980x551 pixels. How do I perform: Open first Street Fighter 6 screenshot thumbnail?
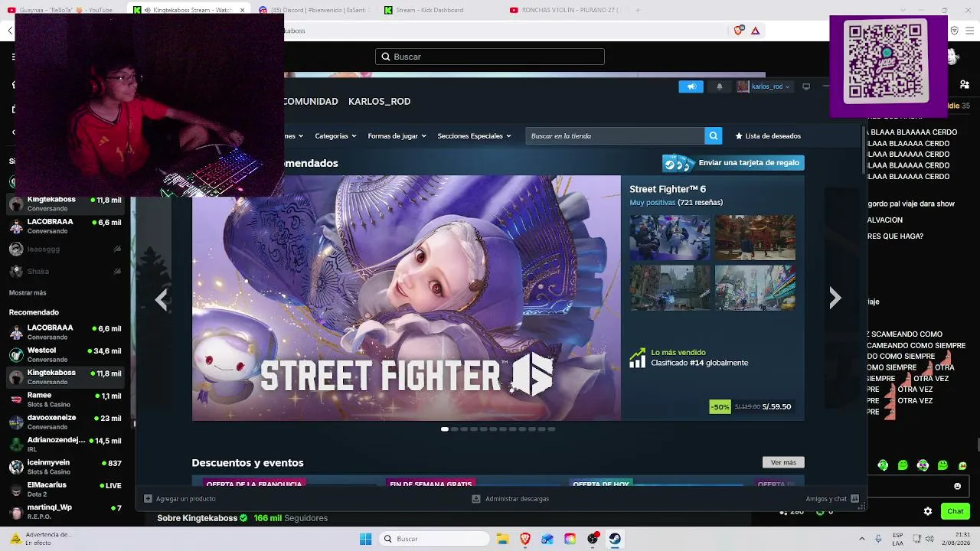point(670,237)
